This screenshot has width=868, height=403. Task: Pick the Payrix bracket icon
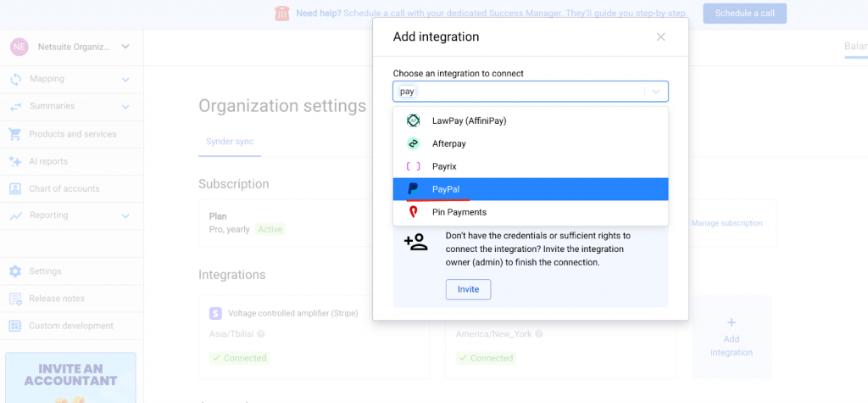414,166
